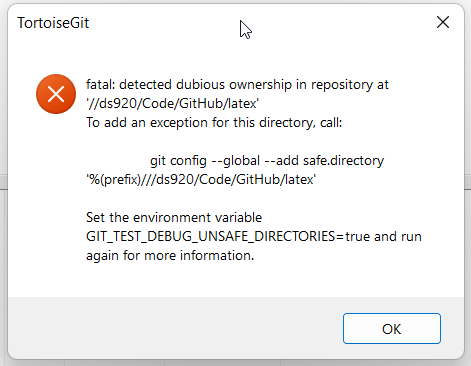Close the TortoiseGit error dialog

(443, 23)
